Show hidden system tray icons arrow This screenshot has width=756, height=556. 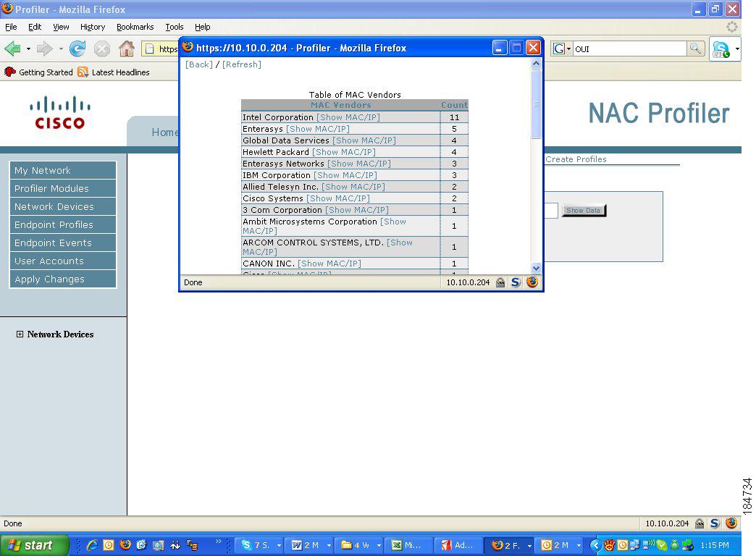point(596,545)
